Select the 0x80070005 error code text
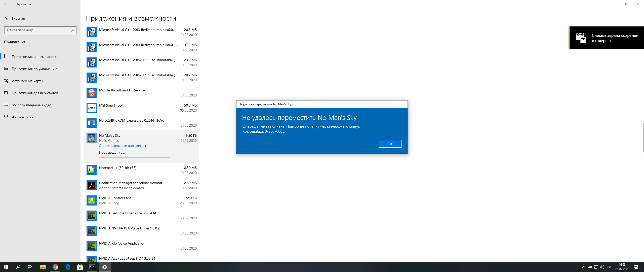 click(274, 131)
